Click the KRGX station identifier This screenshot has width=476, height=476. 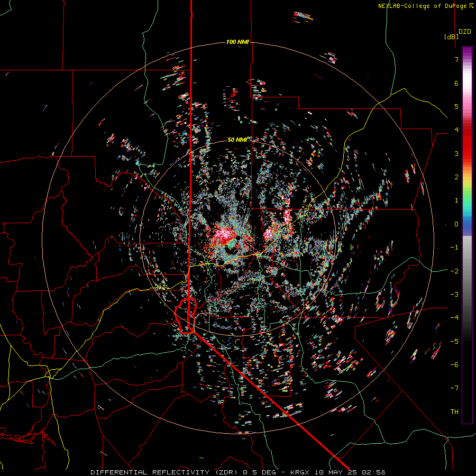pyautogui.click(x=300, y=472)
